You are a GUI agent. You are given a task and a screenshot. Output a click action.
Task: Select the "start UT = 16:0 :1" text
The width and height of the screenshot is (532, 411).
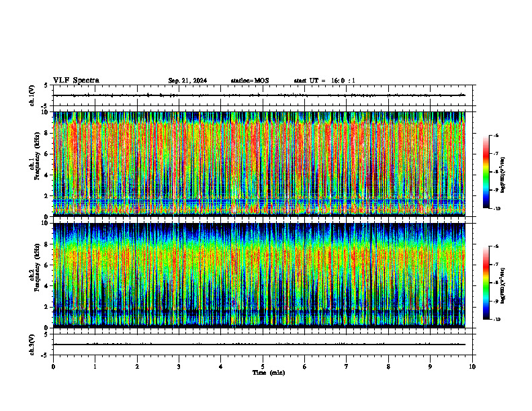[324, 81]
